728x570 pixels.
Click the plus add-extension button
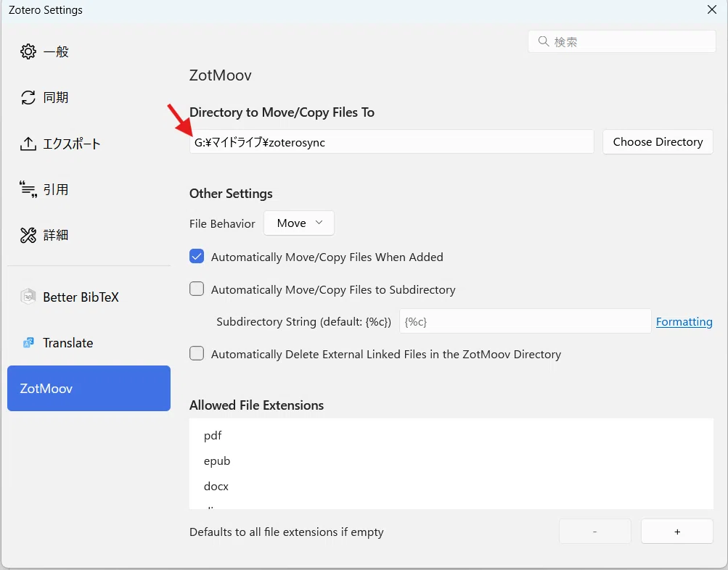(x=677, y=532)
